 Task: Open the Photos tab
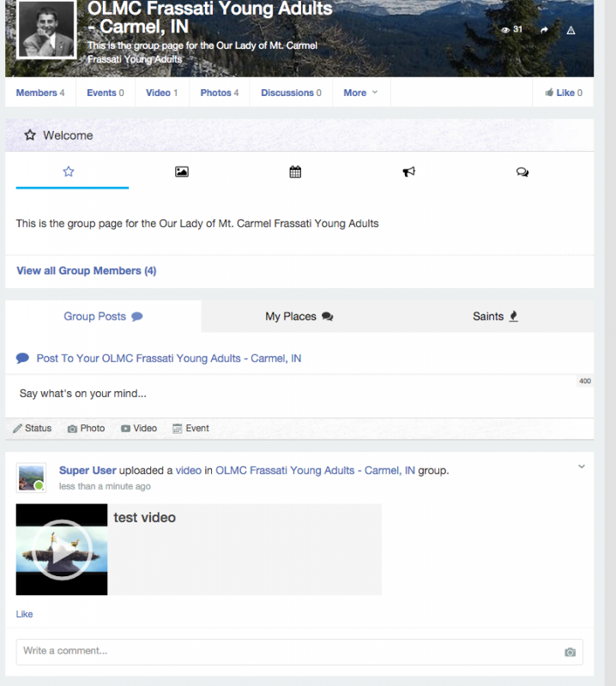coord(220,93)
